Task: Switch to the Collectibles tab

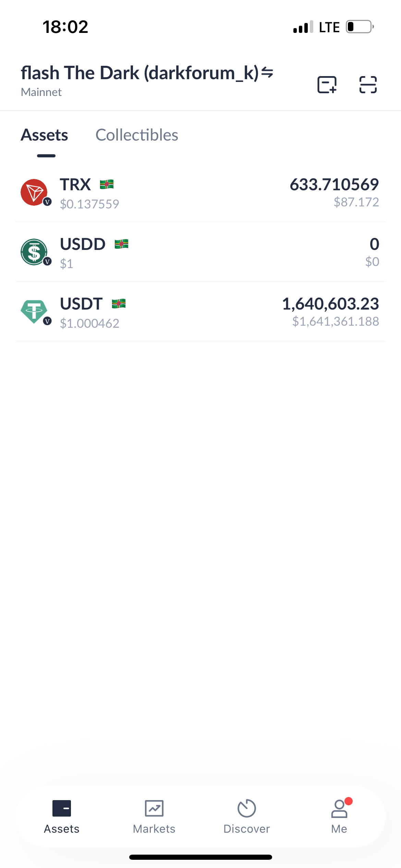Action: tap(137, 135)
